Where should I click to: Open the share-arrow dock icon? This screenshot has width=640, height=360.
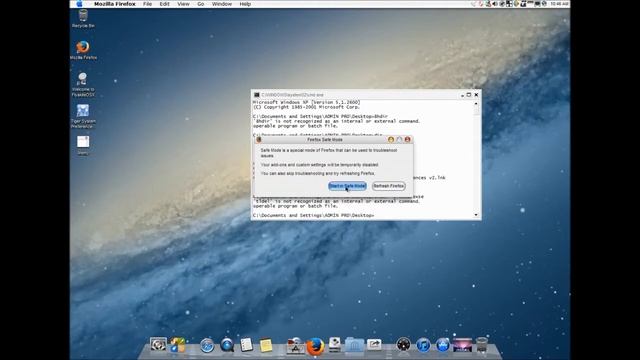pos(374,345)
